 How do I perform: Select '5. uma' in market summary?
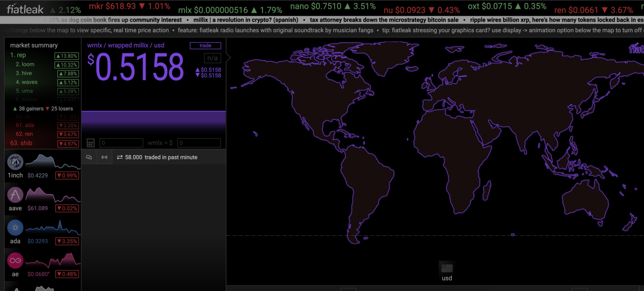pos(24,91)
